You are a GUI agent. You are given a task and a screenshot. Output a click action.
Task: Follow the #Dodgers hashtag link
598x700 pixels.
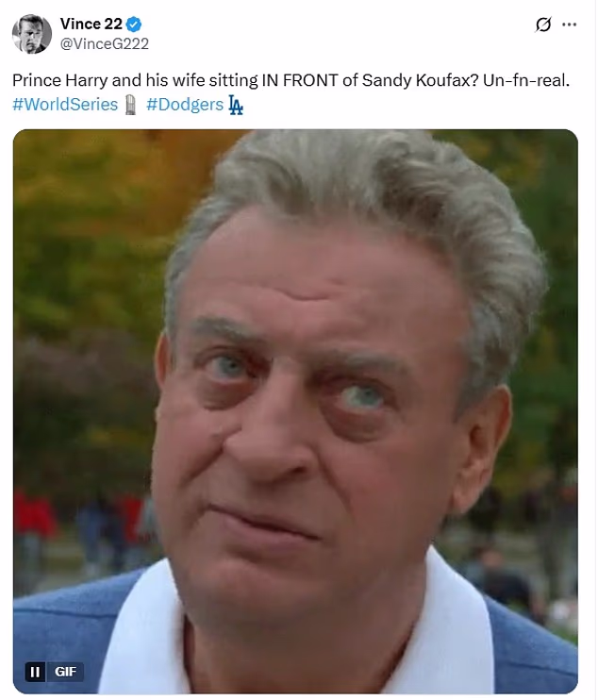pyautogui.click(x=185, y=105)
